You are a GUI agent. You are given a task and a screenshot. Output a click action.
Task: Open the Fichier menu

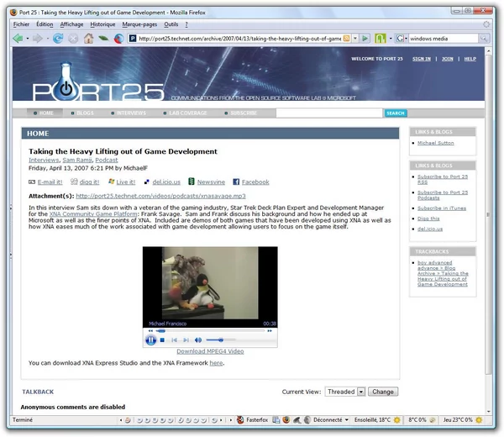coord(21,24)
